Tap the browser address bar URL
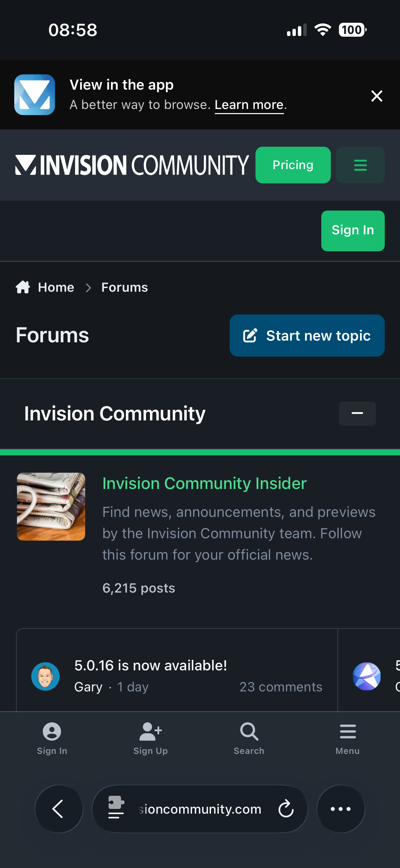400x868 pixels. click(200, 809)
